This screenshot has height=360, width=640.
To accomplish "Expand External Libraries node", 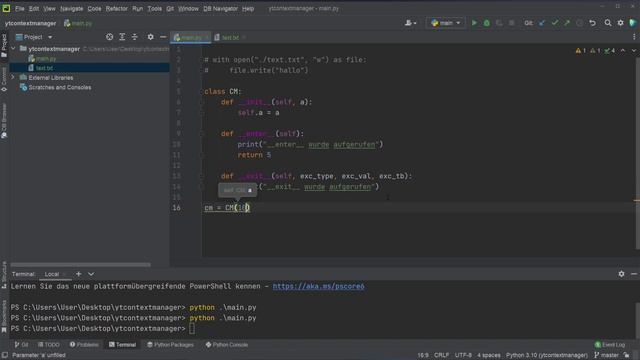I will 13,77.
